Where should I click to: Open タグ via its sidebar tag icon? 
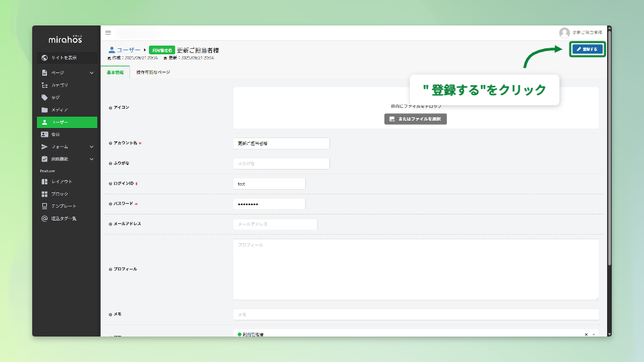tap(44, 97)
